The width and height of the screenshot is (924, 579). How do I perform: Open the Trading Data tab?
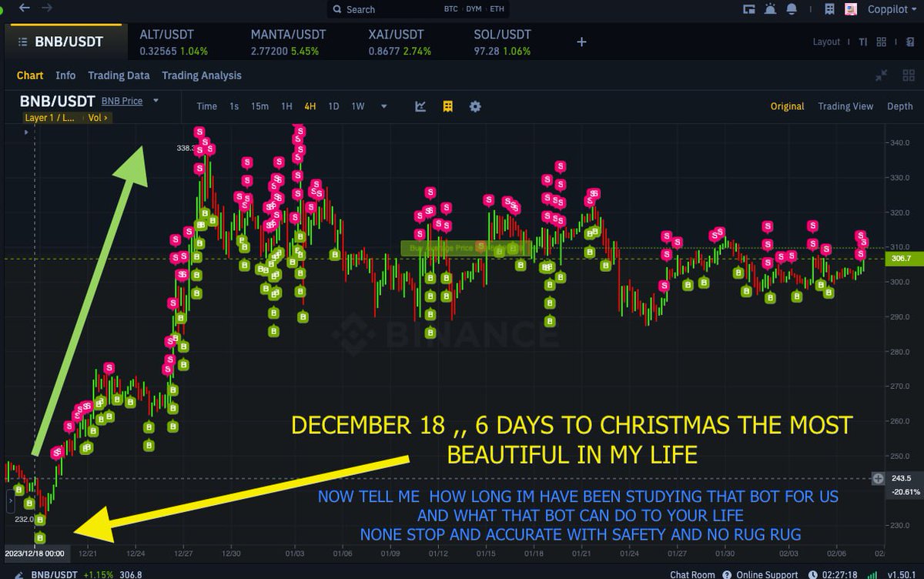(119, 75)
